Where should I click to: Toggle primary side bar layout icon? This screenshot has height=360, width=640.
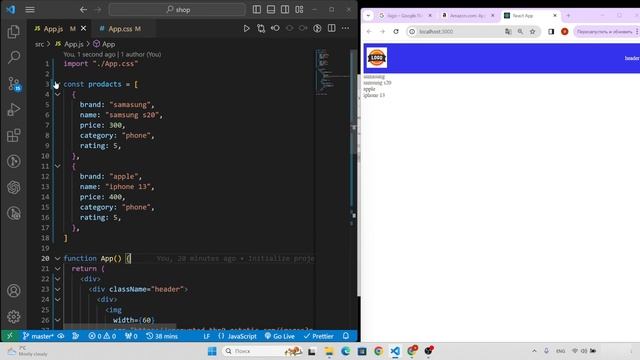[256, 9]
